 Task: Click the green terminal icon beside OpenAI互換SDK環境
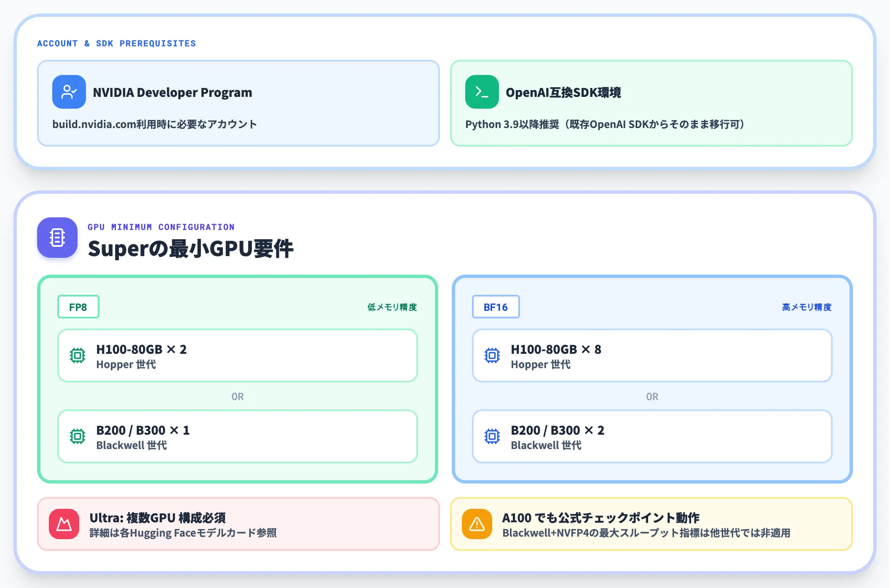(x=482, y=92)
